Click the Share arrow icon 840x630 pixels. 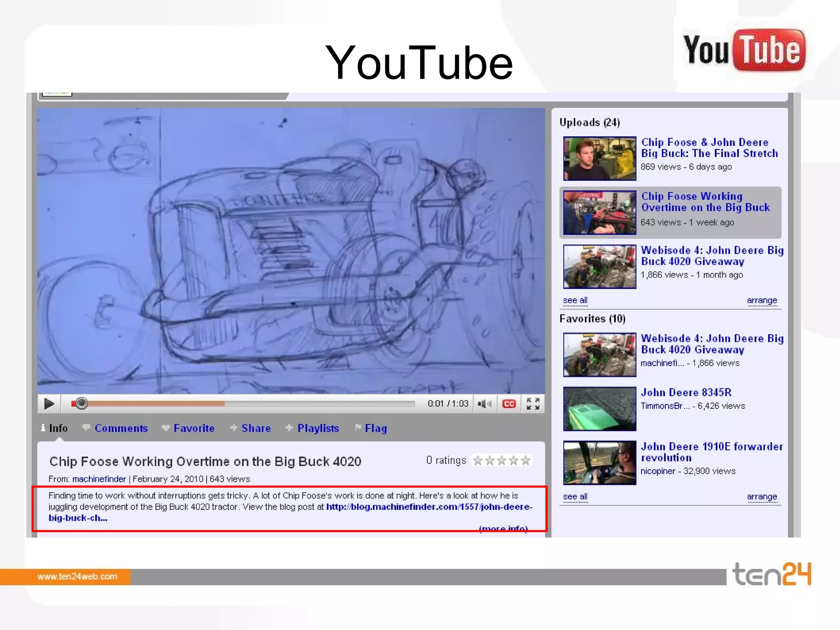(233, 428)
